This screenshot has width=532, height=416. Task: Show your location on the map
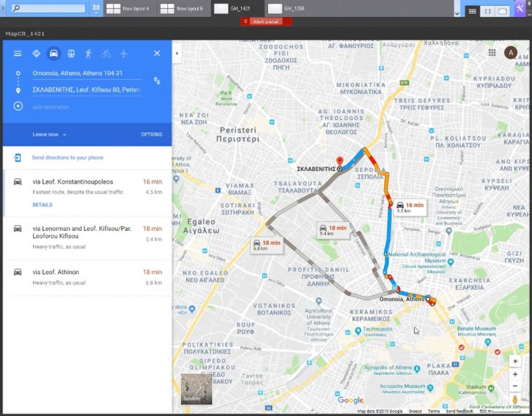[515, 361]
